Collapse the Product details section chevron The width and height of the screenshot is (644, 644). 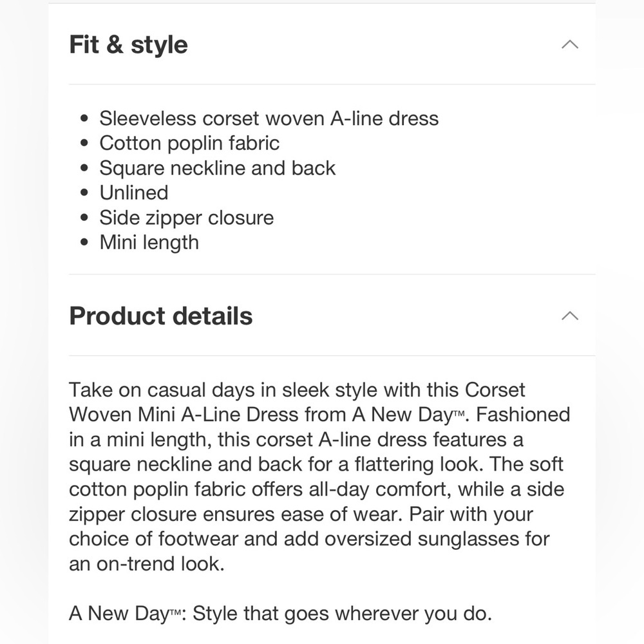(570, 316)
